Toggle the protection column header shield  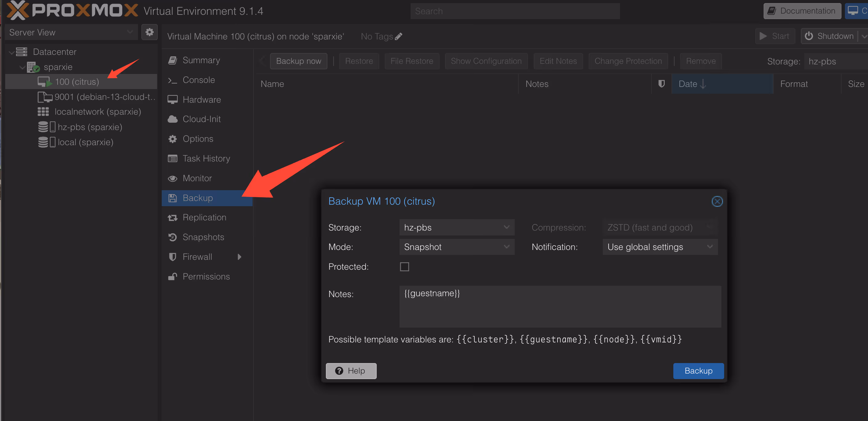pyautogui.click(x=661, y=84)
